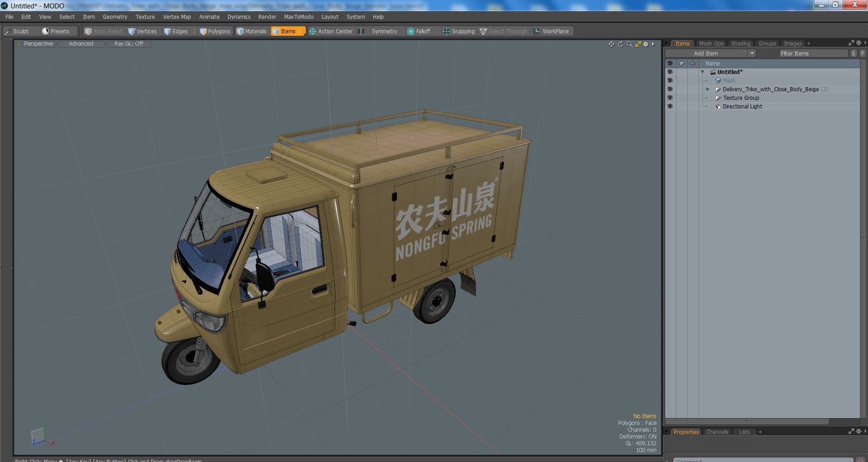Toggle visibility of the Mesh item

pyautogui.click(x=670, y=81)
